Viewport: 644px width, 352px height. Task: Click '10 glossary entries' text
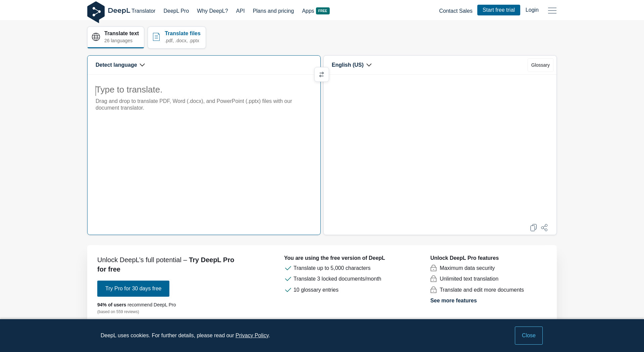(x=316, y=290)
